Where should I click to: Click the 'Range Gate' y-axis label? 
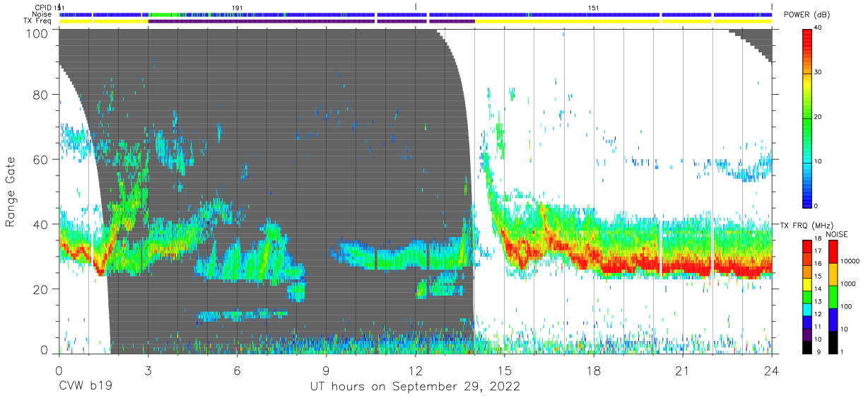pos(11,193)
